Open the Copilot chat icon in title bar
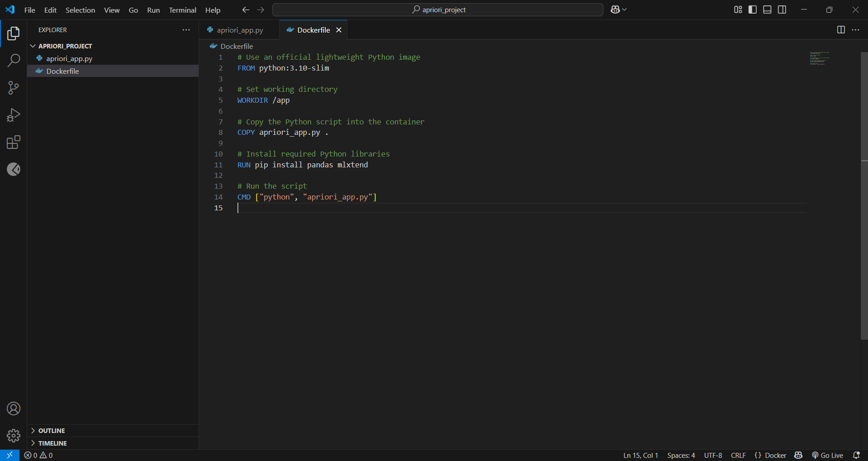Screen dimensions: 868x461 click(x=615, y=10)
